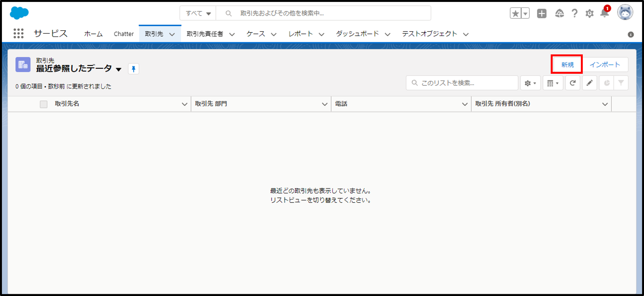Image resolution: width=644 pixels, height=296 pixels.
Task: Refresh the account list
Action: coord(573,83)
